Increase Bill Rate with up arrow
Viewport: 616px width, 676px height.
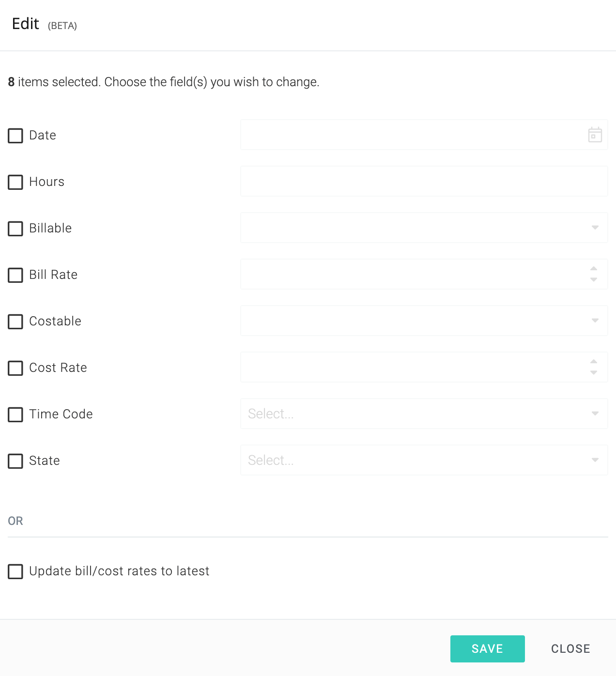click(594, 269)
